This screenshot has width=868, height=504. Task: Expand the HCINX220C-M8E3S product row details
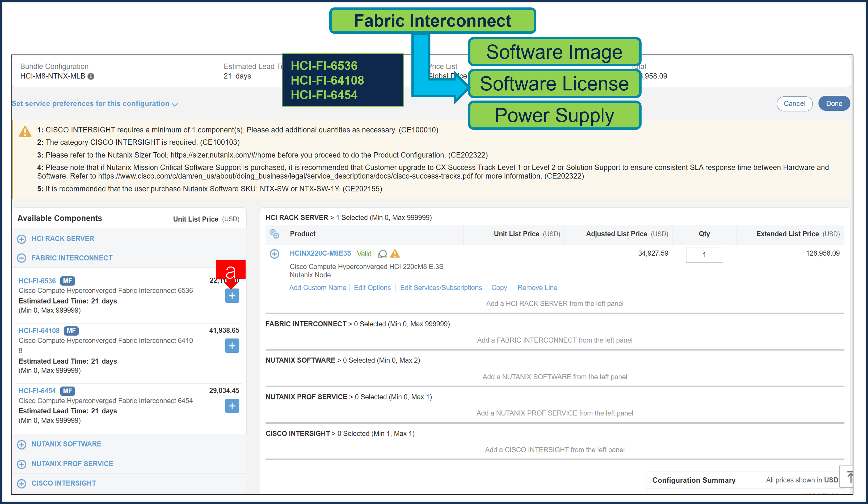275,254
